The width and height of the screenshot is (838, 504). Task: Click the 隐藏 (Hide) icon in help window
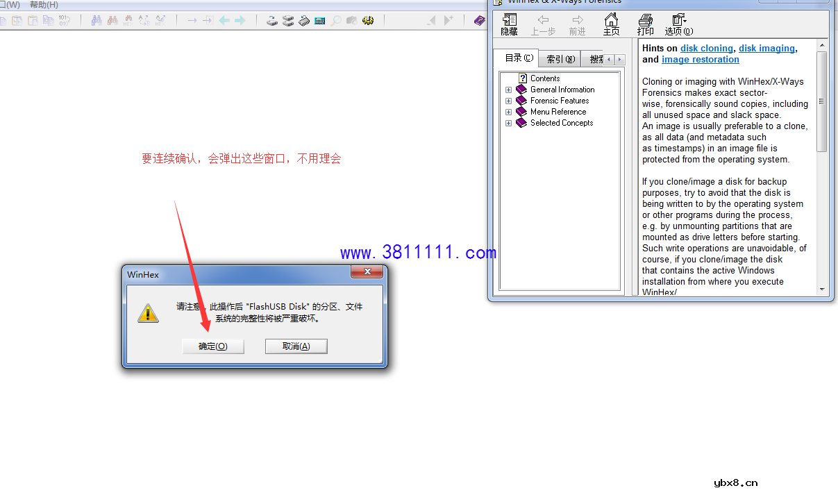click(509, 24)
